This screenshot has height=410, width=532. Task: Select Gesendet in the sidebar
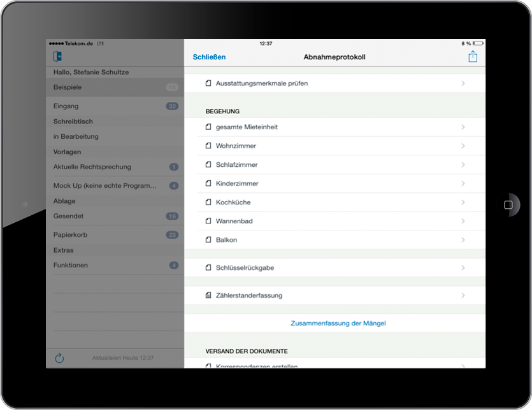pyautogui.click(x=115, y=216)
